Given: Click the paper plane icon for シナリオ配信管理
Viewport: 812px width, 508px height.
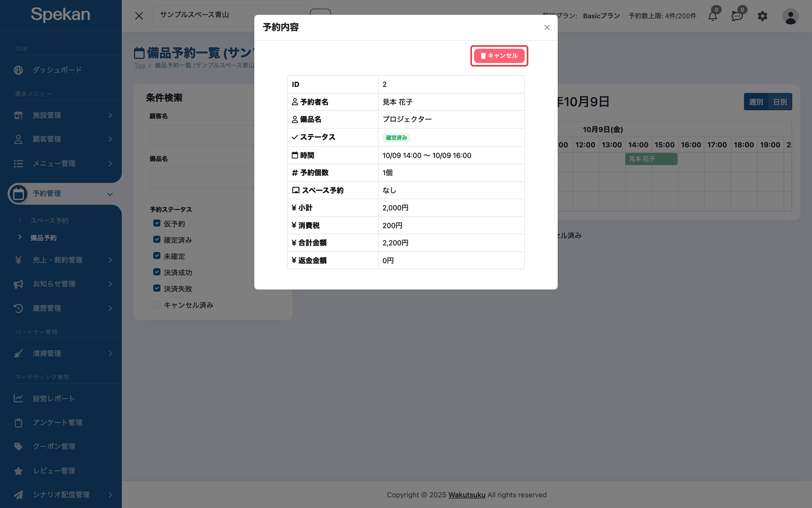Looking at the screenshot, I should (18, 495).
